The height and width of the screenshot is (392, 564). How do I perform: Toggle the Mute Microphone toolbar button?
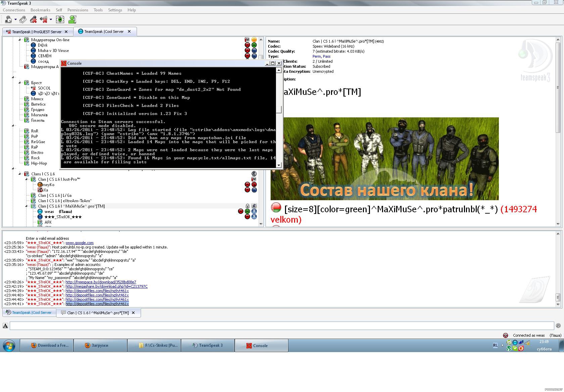pos(33,20)
